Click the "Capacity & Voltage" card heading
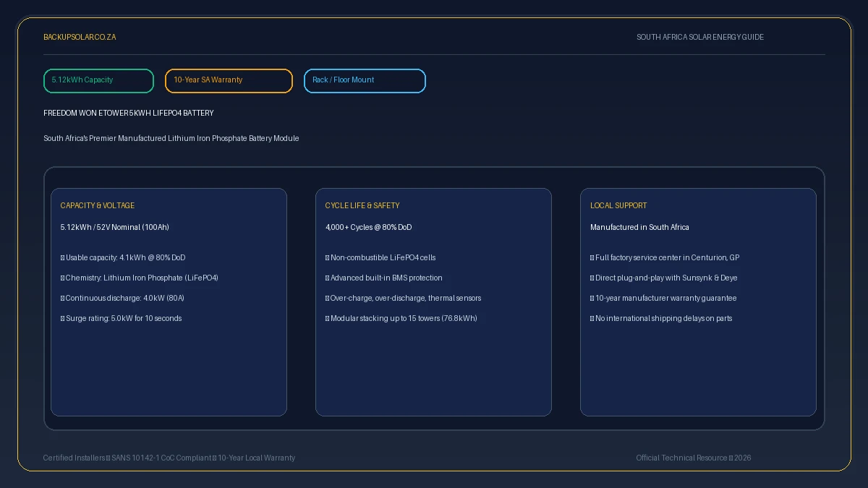The image size is (868, 488). (98, 206)
